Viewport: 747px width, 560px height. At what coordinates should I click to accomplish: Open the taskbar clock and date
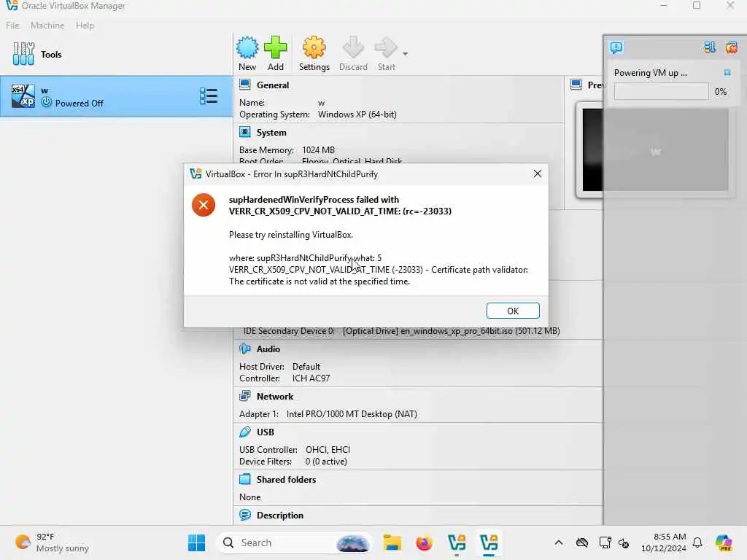(x=663, y=542)
